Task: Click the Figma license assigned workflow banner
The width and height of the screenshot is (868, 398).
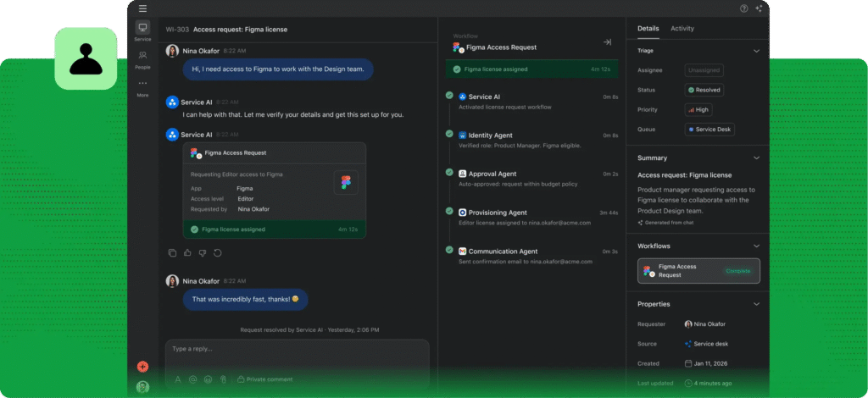Action: pyautogui.click(x=532, y=69)
